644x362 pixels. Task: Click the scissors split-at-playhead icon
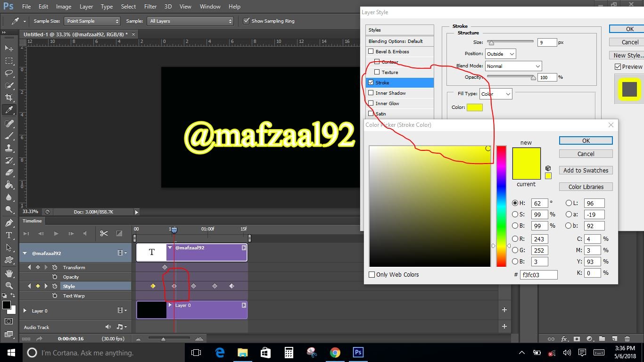click(104, 233)
